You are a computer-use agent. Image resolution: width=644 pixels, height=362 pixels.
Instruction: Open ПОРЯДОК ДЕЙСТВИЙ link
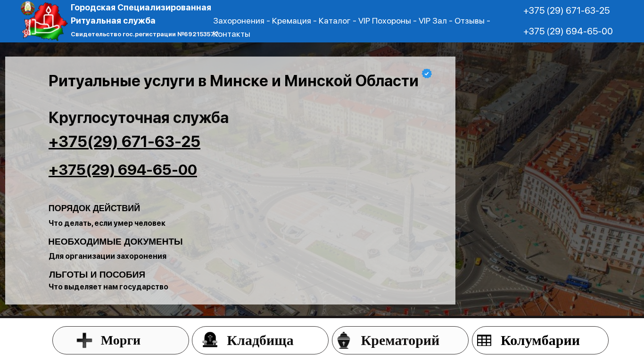[94, 208]
